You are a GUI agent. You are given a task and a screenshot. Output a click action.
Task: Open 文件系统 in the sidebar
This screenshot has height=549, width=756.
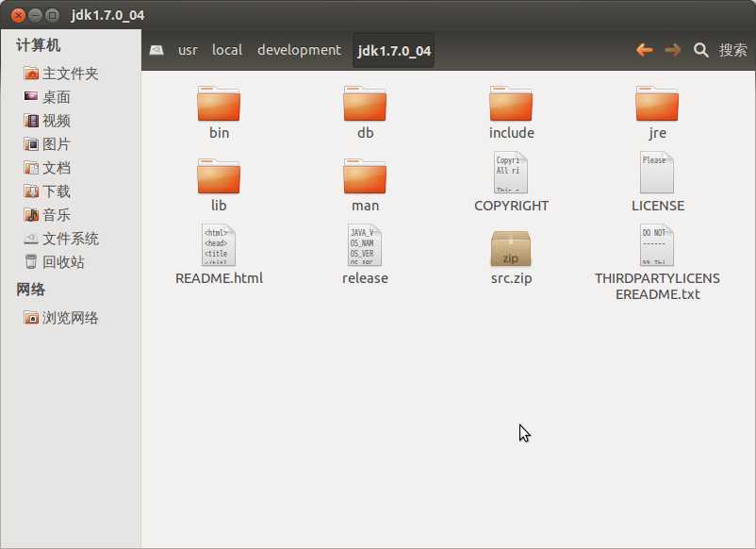pos(71,239)
